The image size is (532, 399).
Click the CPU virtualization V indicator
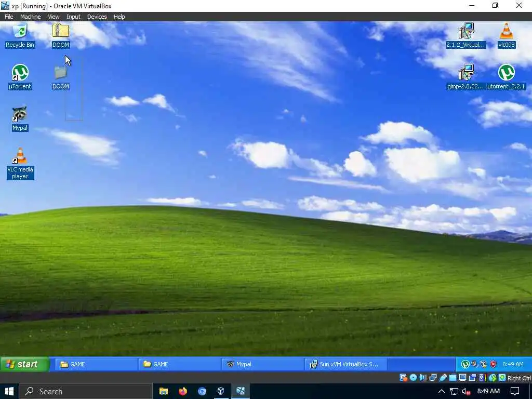coord(482,378)
